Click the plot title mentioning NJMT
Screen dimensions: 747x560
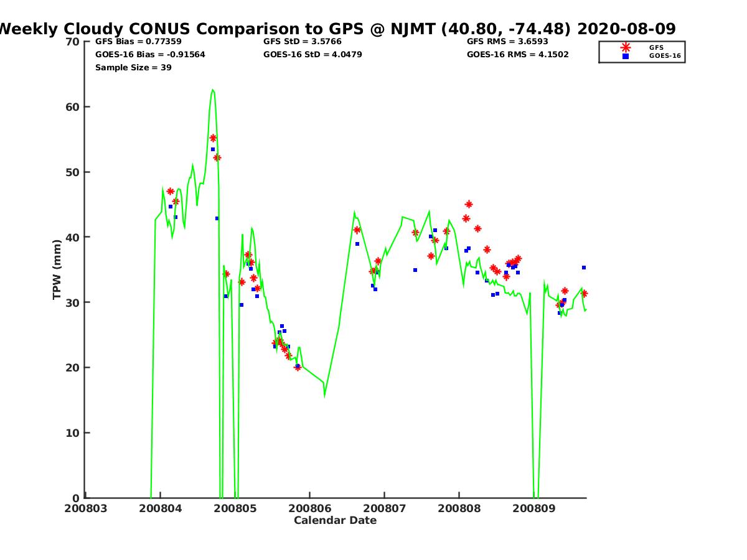pos(336,29)
